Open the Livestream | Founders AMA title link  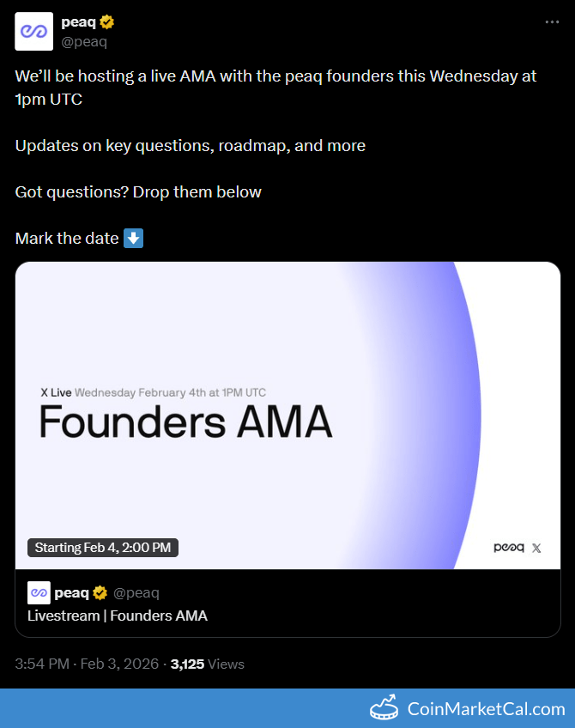118,615
